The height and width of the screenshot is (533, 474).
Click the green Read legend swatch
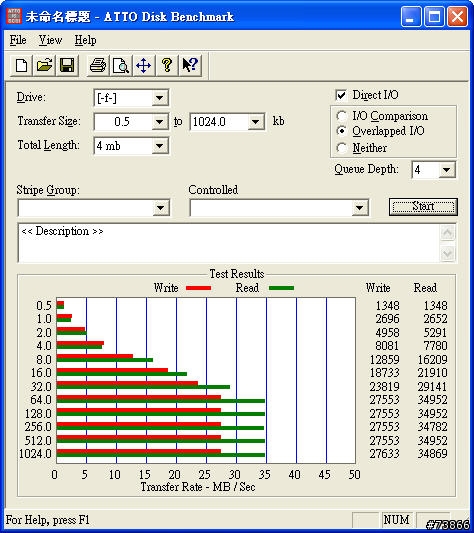pyautogui.click(x=281, y=288)
